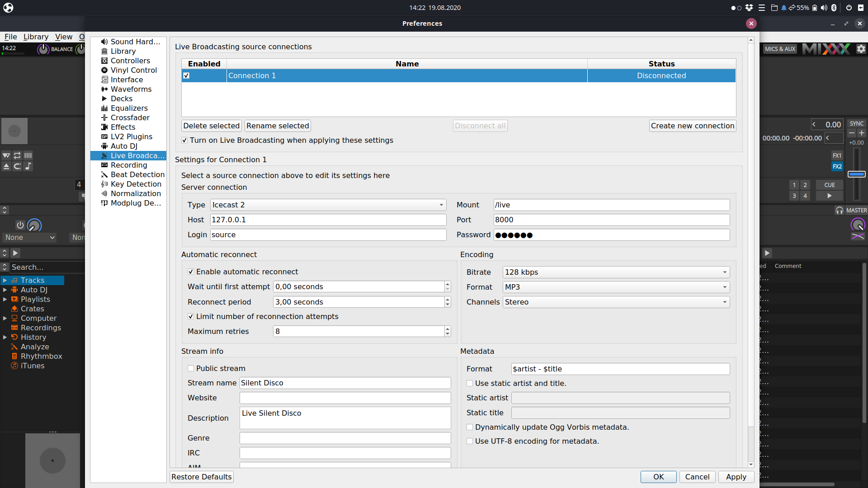Expand Playlists tree item

coord(5,299)
